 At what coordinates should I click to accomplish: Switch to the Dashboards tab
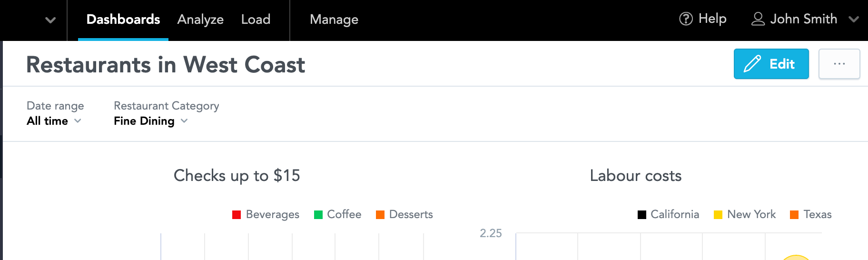tap(123, 20)
